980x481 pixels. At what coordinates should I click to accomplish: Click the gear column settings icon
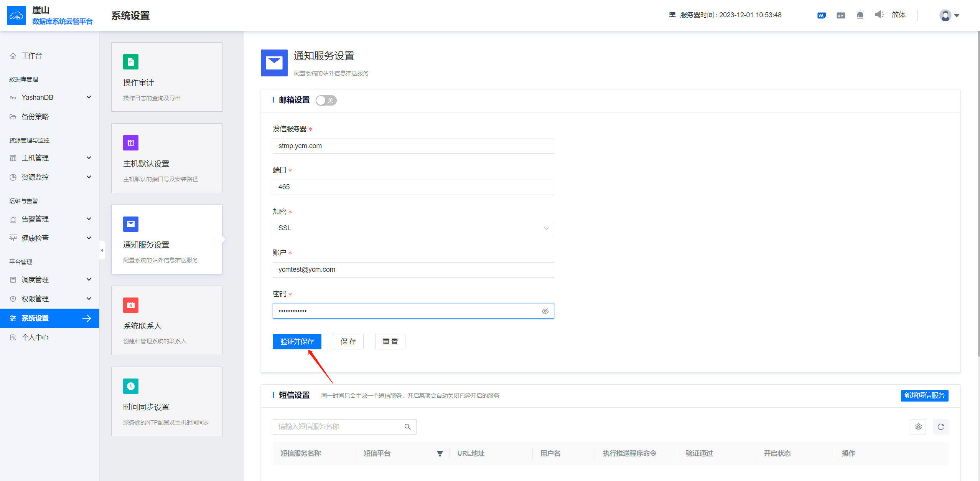tap(918, 427)
